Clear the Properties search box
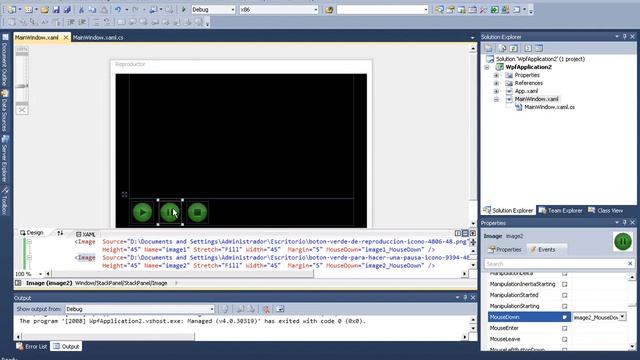This screenshot has width=640, height=360. [x=630, y=264]
